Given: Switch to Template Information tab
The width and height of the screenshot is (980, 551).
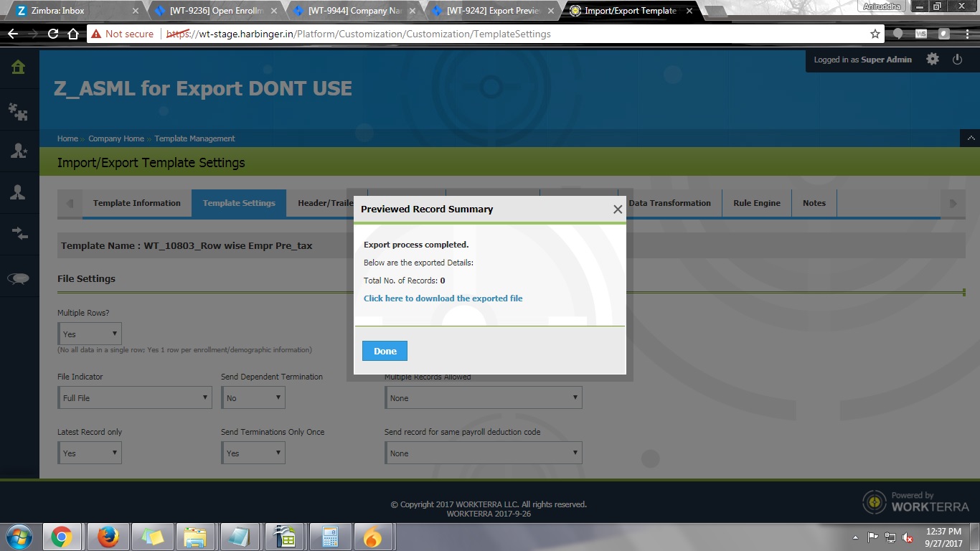Looking at the screenshot, I should [137, 203].
